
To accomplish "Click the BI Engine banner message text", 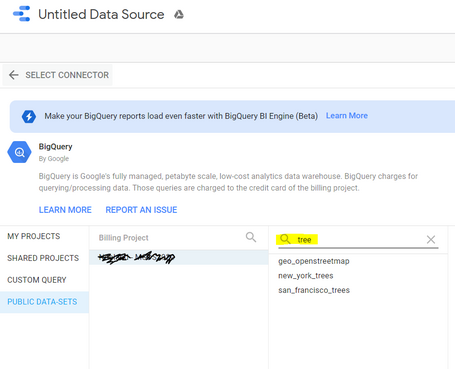I will pyautogui.click(x=181, y=116).
